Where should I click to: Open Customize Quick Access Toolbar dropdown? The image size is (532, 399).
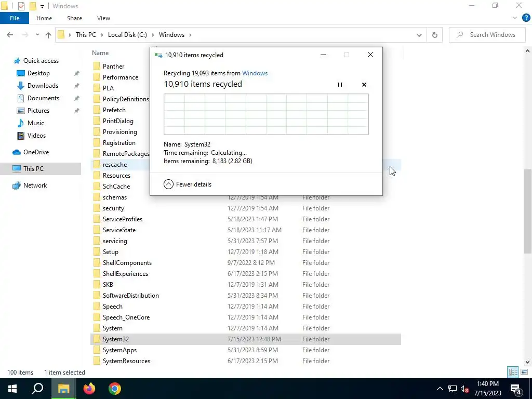[x=42, y=6]
